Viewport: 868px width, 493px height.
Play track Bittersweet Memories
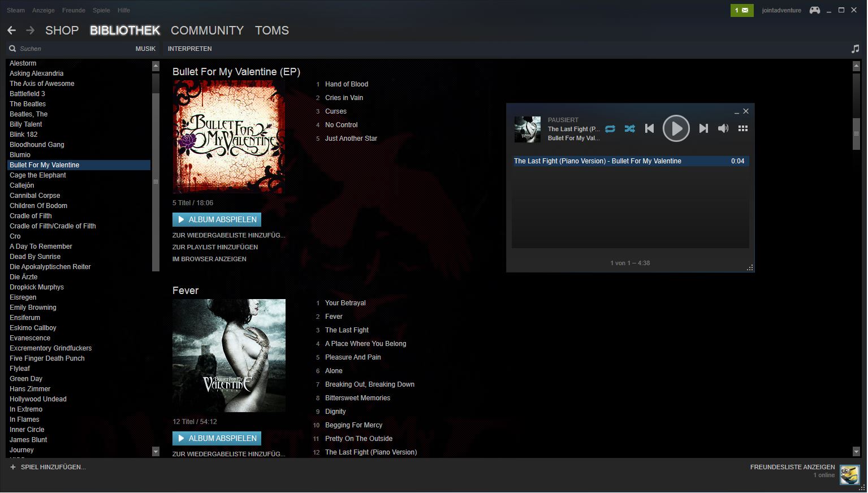click(x=357, y=398)
